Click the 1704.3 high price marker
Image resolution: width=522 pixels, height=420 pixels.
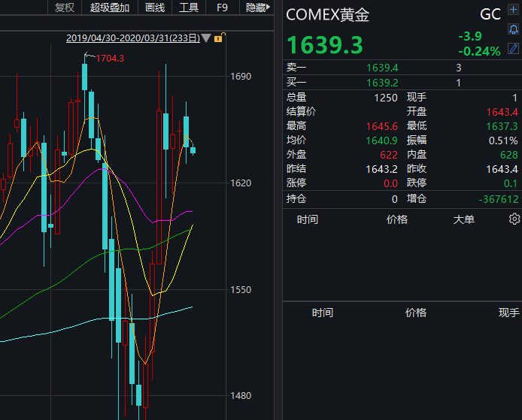tap(110, 59)
